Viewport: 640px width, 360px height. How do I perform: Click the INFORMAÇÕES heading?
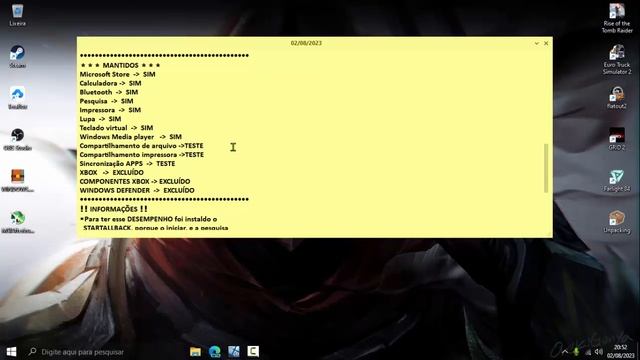(x=114, y=209)
